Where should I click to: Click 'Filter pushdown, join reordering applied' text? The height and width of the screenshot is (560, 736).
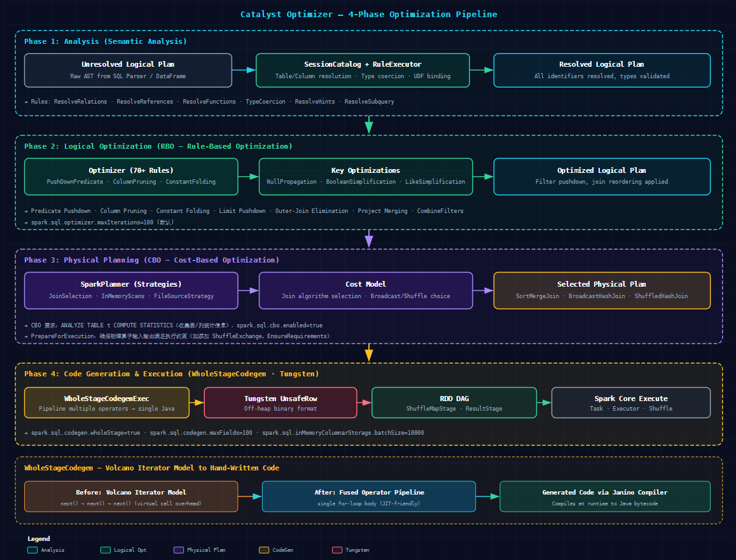coord(602,182)
